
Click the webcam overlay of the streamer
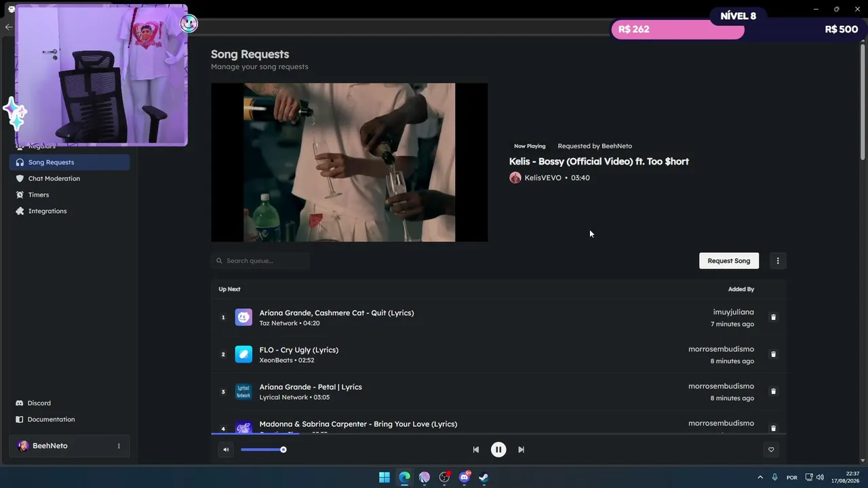pyautogui.click(x=101, y=75)
